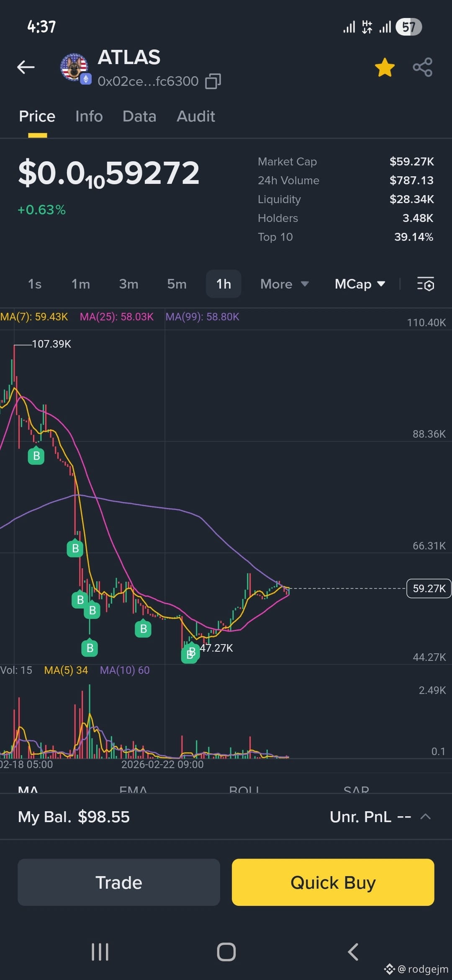Copy the 0x02ce...fc6300 contract address
This screenshot has height=980, width=452.
pos(213,81)
